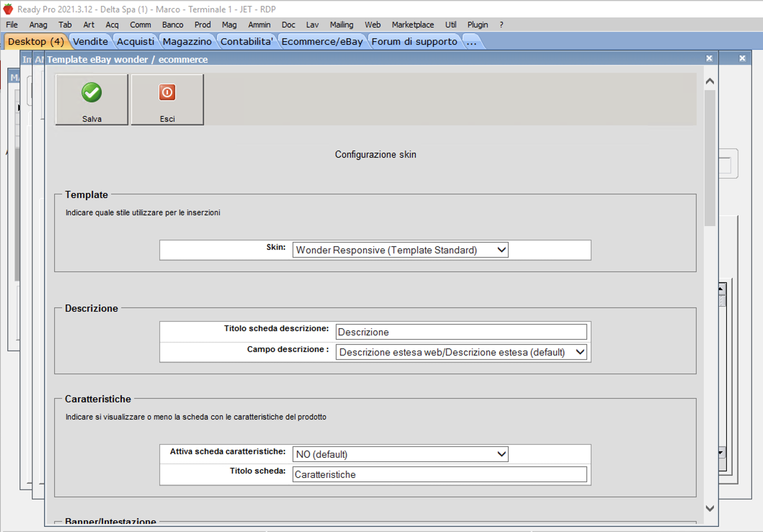Open the Marketplace menu
Screen dimensions: 763x532
point(413,25)
